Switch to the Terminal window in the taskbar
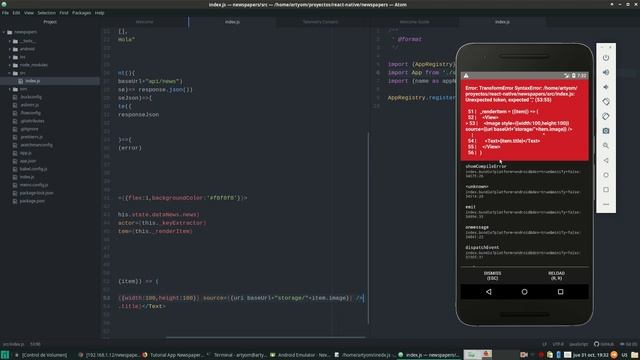Viewport: 640px width, 360px height. (x=236, y=355)
